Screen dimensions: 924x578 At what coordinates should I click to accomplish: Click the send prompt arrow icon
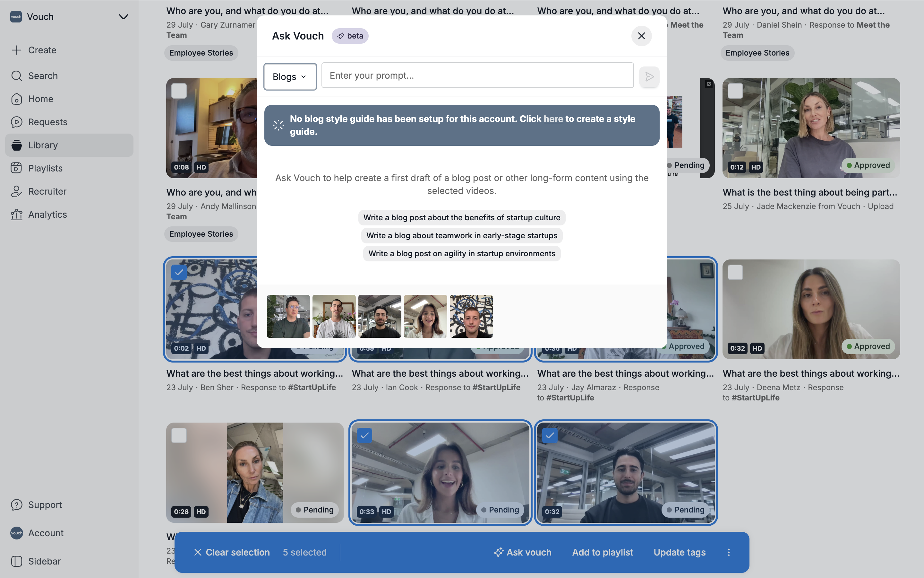[649, 77]
